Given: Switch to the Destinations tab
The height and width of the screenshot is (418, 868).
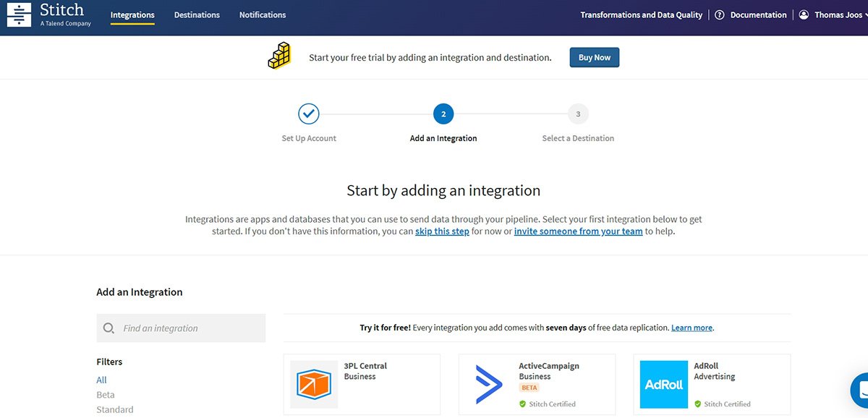Looking at the screenshot, I should (196, 14).
